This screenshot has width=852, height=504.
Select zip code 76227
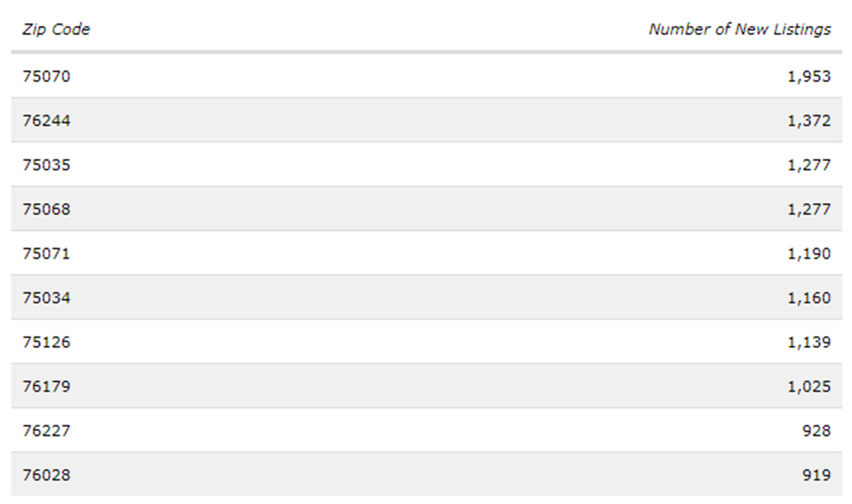pos(47,431)
